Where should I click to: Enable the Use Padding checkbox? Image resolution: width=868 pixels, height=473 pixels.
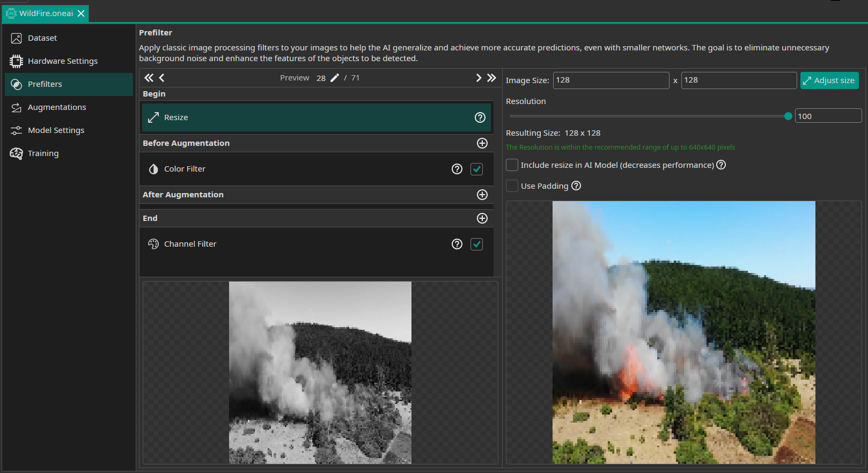[512, 186]
